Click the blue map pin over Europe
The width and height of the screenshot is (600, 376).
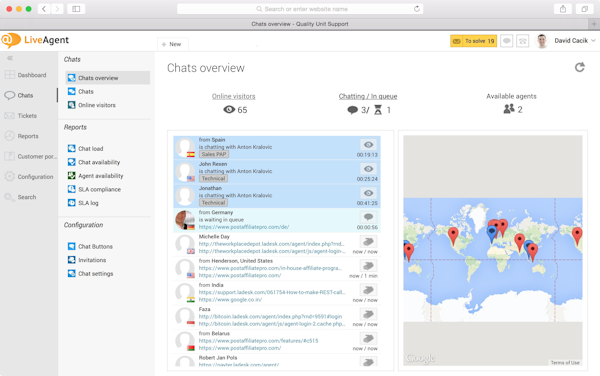coord(492,234)
